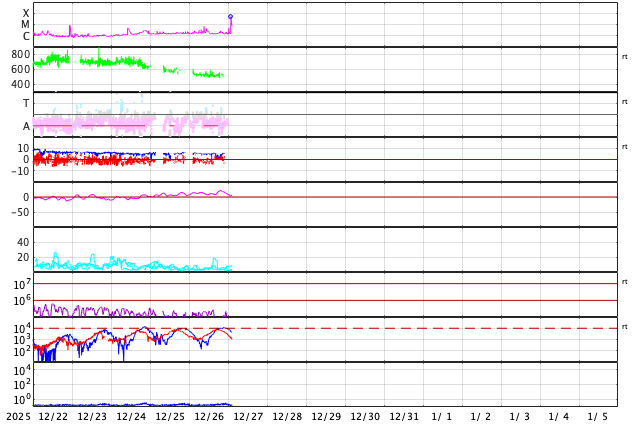Click the rt marker beside the 800 panel
This screenshot has height=424, width=634.
pyautogui.click(x=624, y=57)
